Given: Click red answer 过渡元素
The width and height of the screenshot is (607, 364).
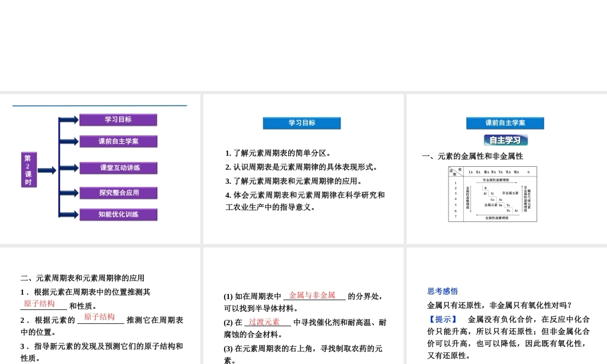Looking at the screenshot, I should coord(264,322).
